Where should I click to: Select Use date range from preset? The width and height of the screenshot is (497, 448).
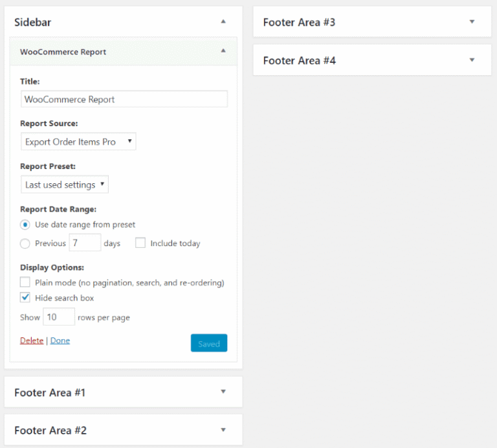[25, 225]
